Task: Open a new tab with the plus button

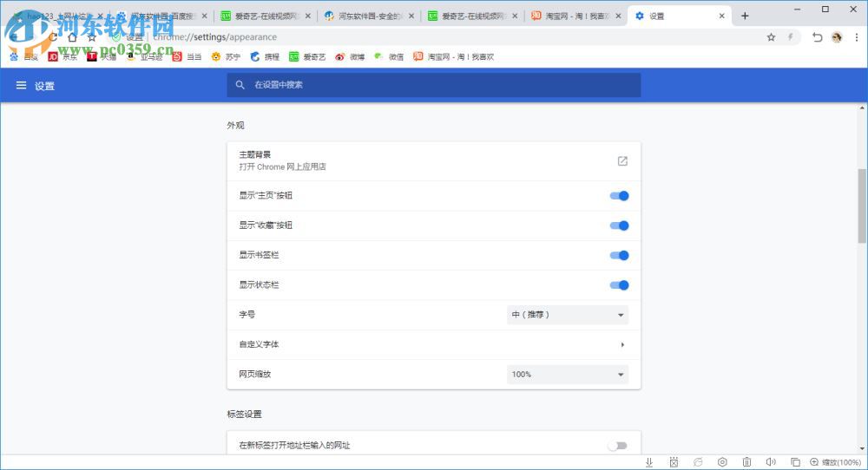Action: tap(745, 16)
